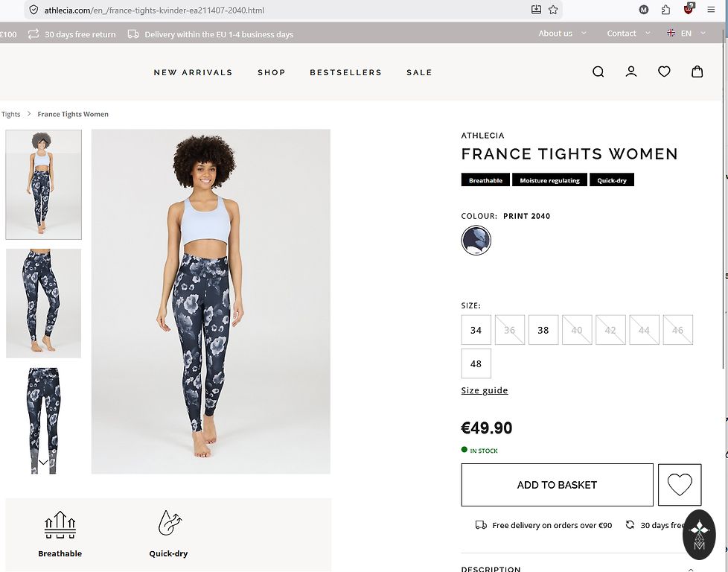Click the floating chat widget icon
This screenshot has width=728, height=572.
pos(699,534)
